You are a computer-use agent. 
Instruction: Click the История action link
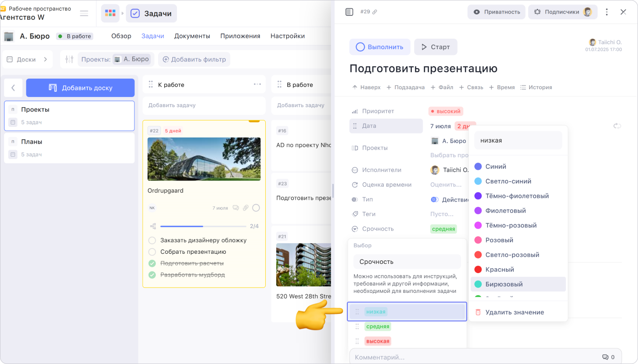(x=536, y=87)
